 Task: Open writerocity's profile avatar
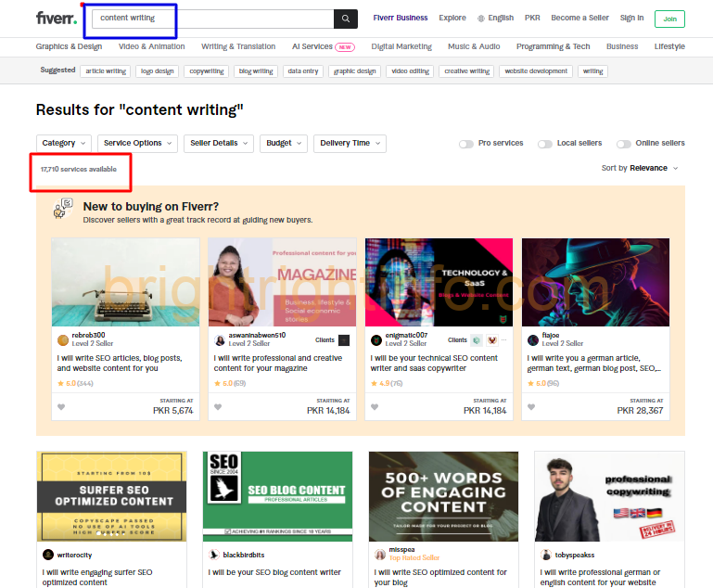(47, 555)
